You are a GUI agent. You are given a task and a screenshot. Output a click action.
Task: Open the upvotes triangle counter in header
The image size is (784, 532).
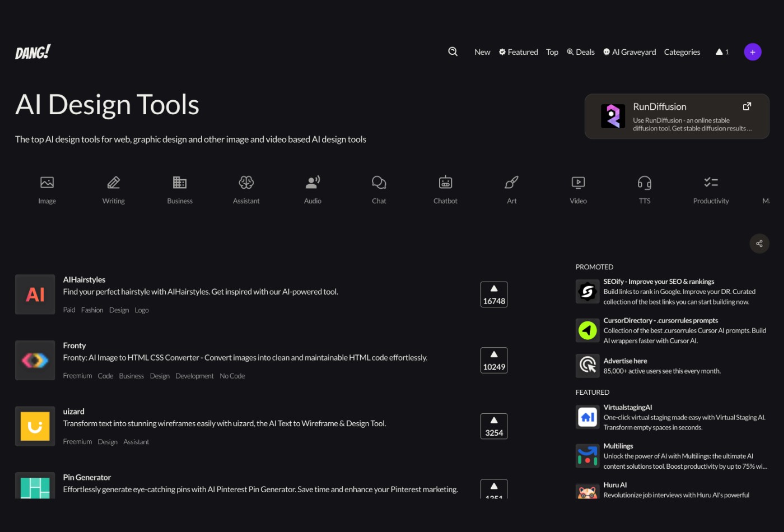point(722,52)
